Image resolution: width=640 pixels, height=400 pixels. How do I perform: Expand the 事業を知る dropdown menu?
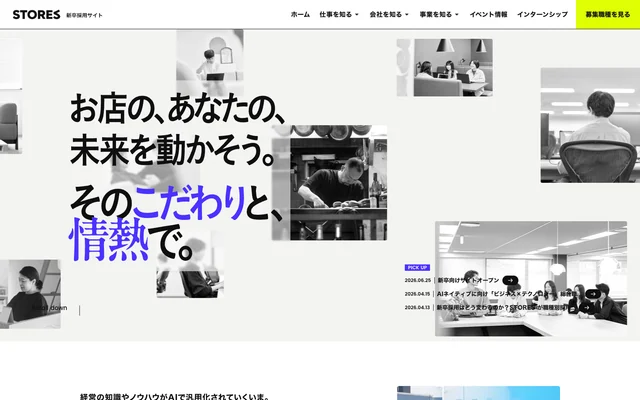(439, 14)
